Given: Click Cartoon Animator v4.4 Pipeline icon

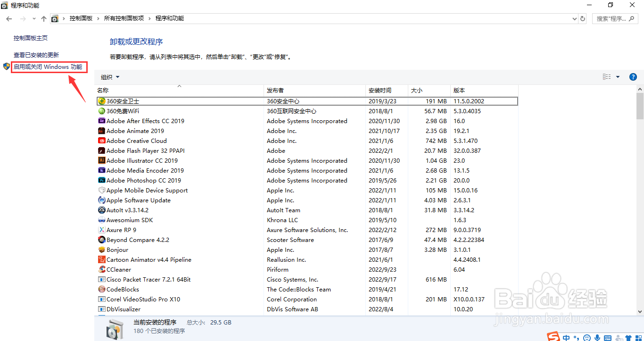Looking at the screenshot, I should pos(102,259).
